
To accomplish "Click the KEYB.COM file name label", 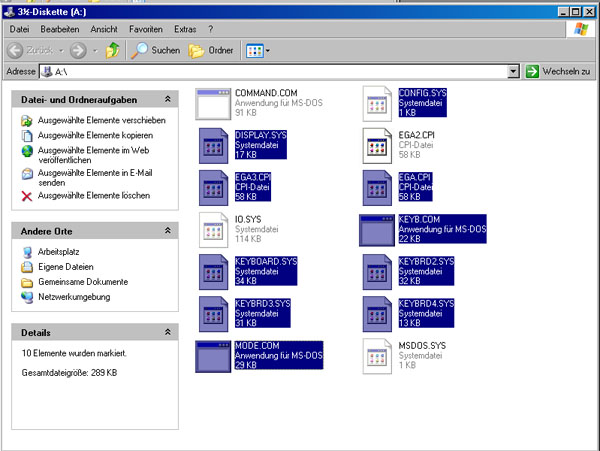I will click(x=419, y=219).
